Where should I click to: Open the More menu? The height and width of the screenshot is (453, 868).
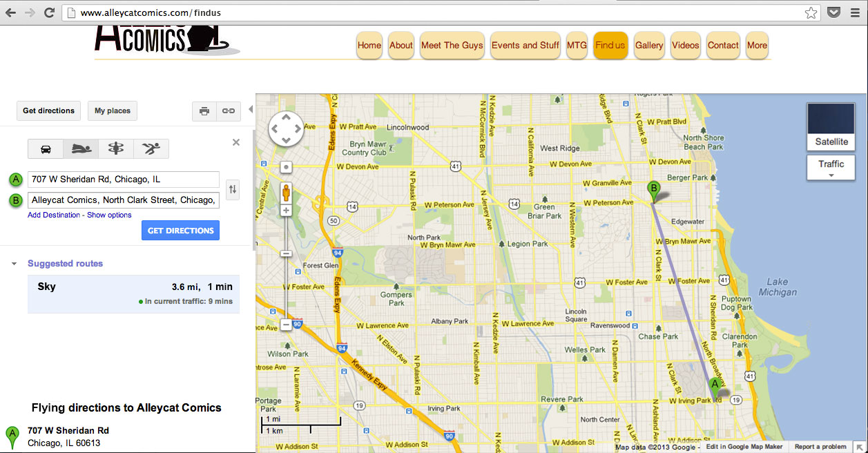pyautogui.click(x=757, y=46)
